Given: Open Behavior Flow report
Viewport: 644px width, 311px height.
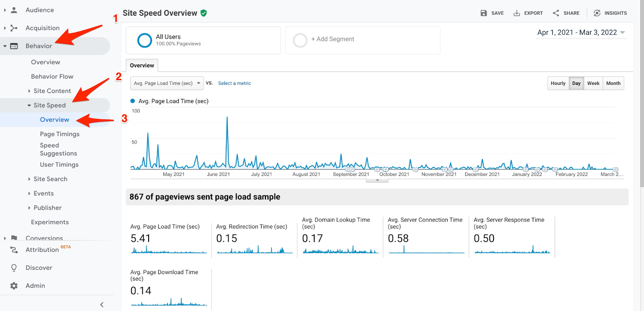Looking at the screenshot, I should [x=52, y=76].
